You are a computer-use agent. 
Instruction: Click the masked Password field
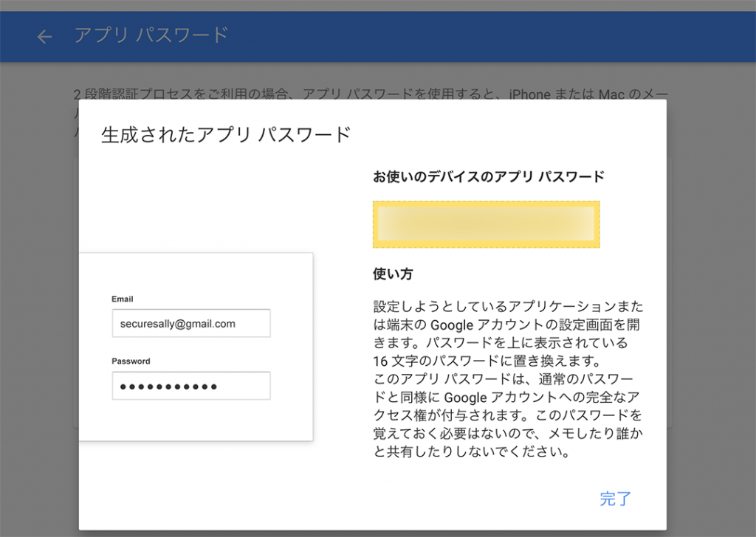(190, 386)
